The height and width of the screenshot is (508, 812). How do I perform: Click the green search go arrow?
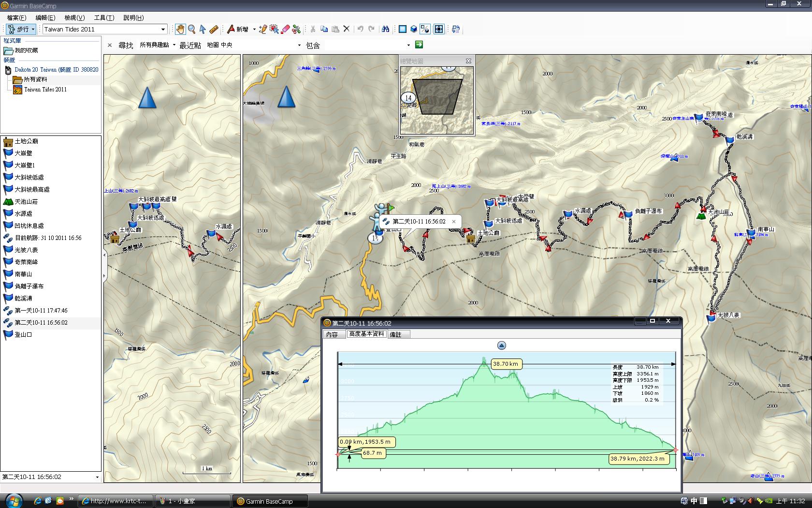419,45
